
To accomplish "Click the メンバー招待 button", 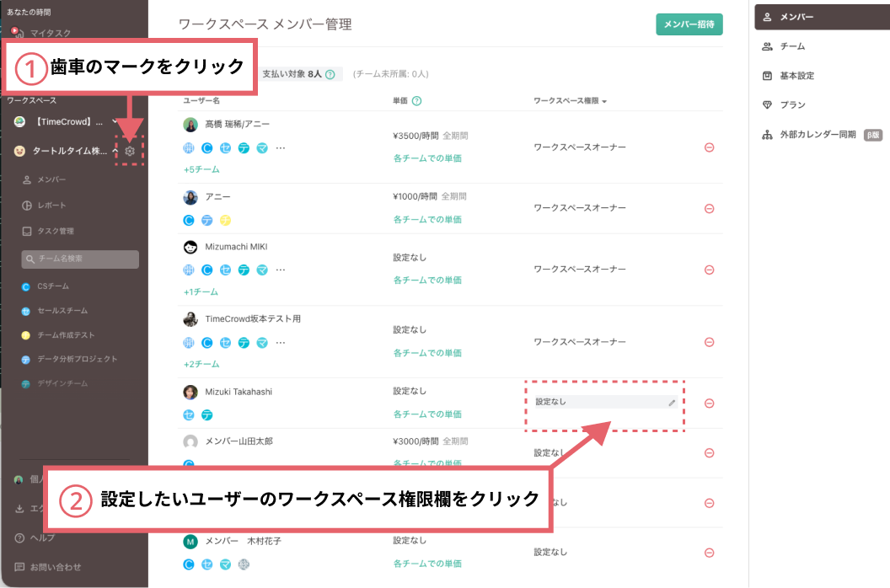I will (x=691, y=25).
